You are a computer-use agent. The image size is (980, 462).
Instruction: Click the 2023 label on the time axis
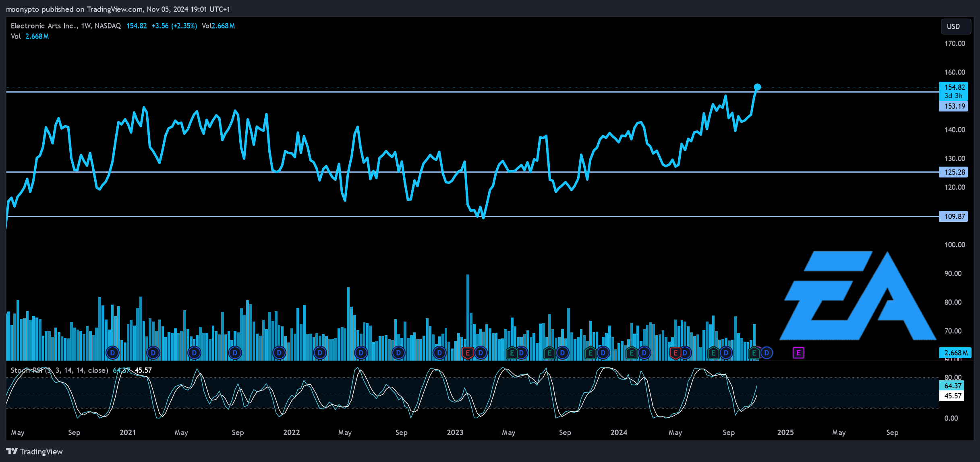[455, 432]
